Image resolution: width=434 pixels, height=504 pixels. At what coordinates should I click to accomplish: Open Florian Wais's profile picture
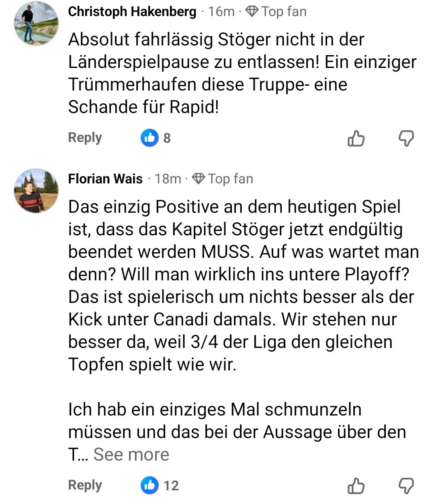coord(36,191)
